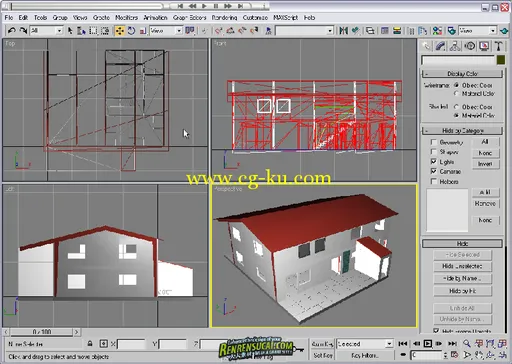Open the Key Filters dialog button
Screen dimensions: 512x364
tap(364, 356)
